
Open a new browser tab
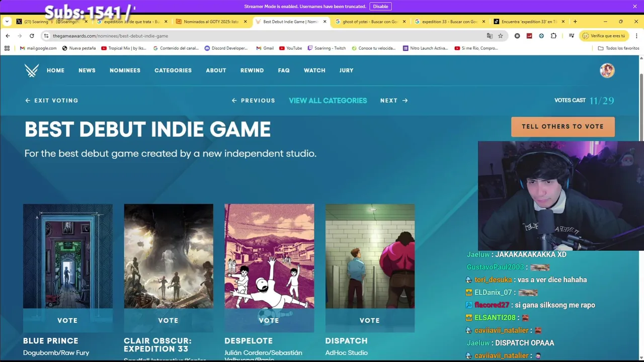(575, 22)
